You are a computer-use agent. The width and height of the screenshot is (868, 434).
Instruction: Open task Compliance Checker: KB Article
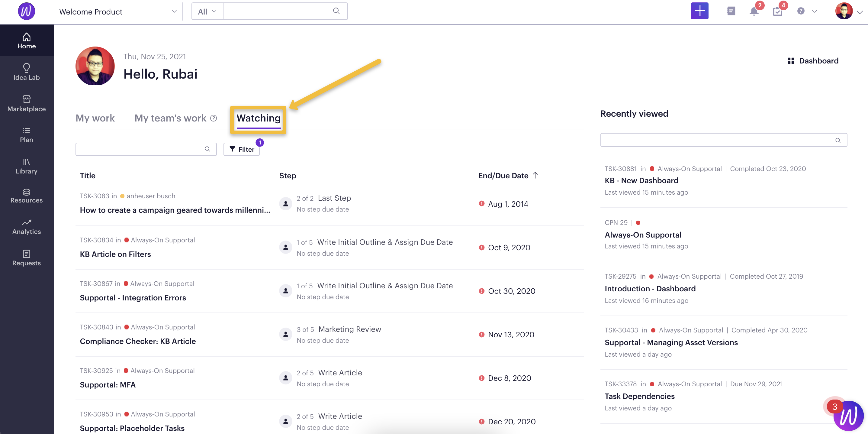point(137,341)
